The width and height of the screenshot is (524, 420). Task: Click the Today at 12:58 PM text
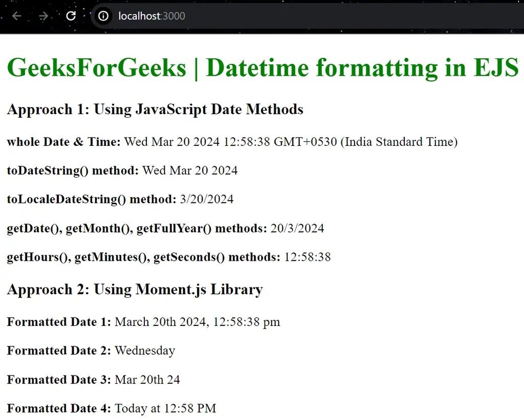pyautogui.click(x=165, y=408)
